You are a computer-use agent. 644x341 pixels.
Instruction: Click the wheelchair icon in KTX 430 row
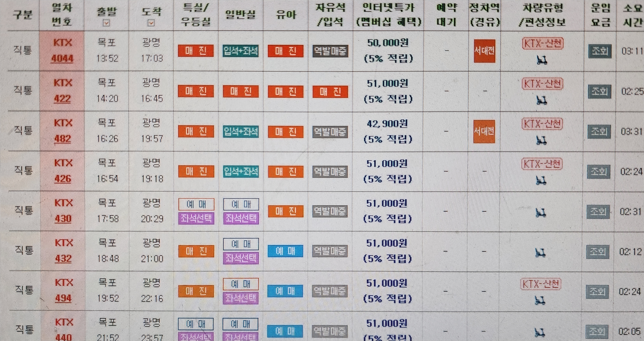[540, 213]
